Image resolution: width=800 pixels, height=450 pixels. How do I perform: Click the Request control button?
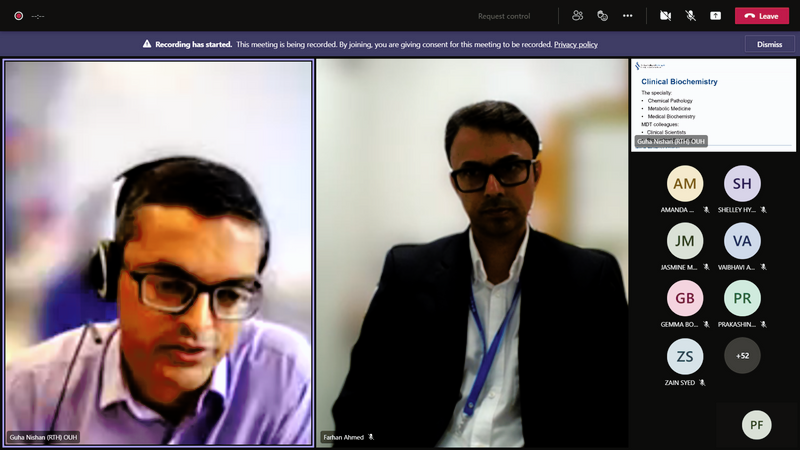(504, 16)
